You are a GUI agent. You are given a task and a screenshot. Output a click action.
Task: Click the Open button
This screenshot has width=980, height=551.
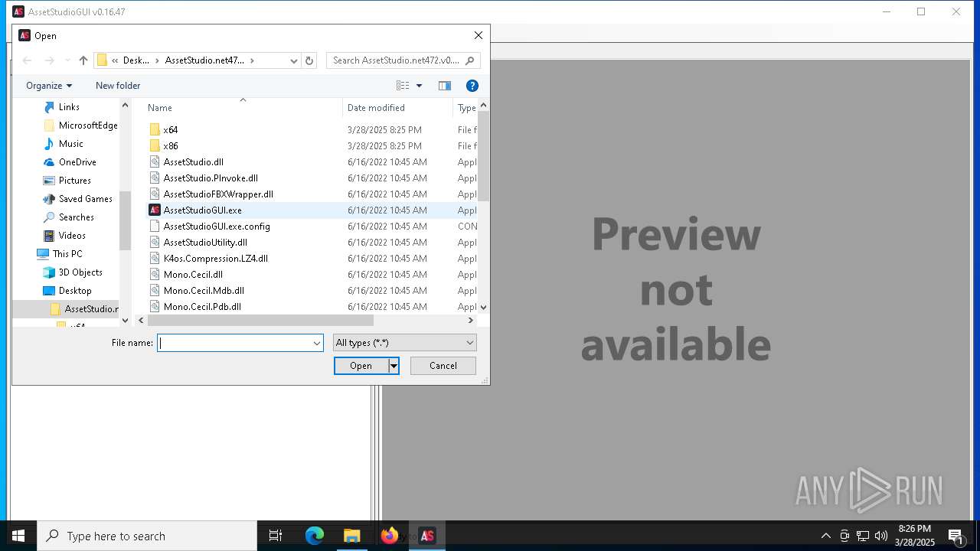coord(361,366)
